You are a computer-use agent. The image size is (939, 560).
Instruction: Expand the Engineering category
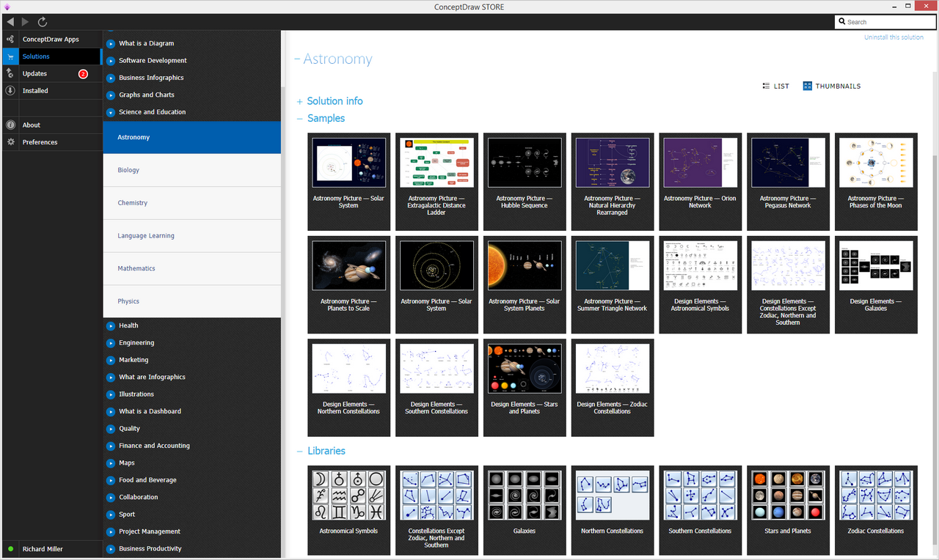pyautogui.click(x=136, y=343)
